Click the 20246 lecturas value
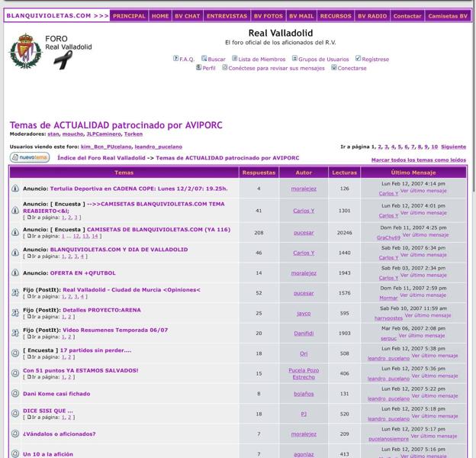The width and height of the screenshot is (476, 458). [x=344, y=233]
